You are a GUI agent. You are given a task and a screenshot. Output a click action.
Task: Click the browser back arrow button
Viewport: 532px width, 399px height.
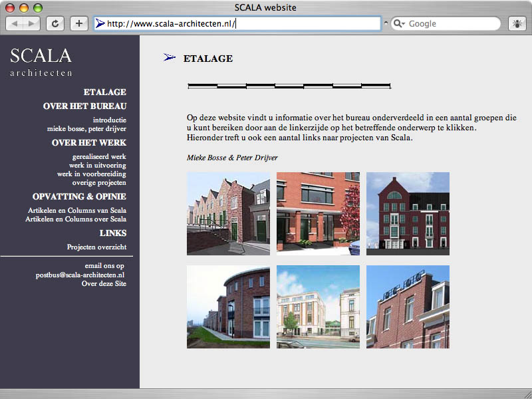click(x=15, y=24)
